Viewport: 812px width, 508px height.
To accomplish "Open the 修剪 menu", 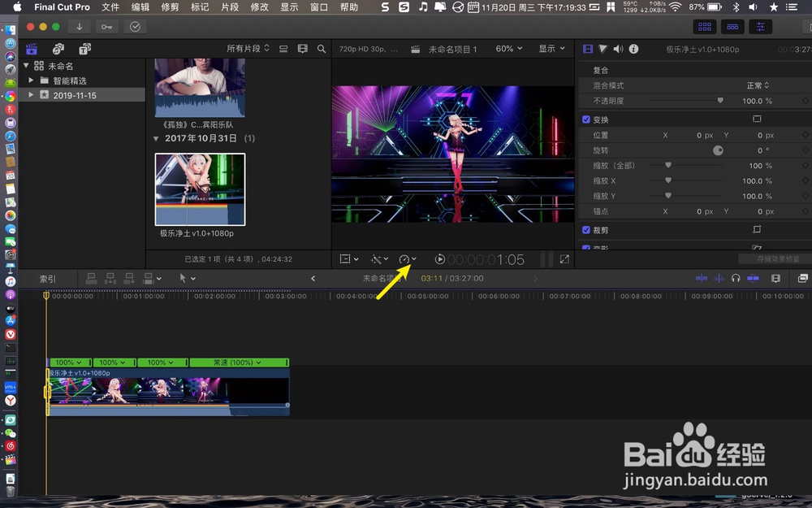I will click(171, 7).
